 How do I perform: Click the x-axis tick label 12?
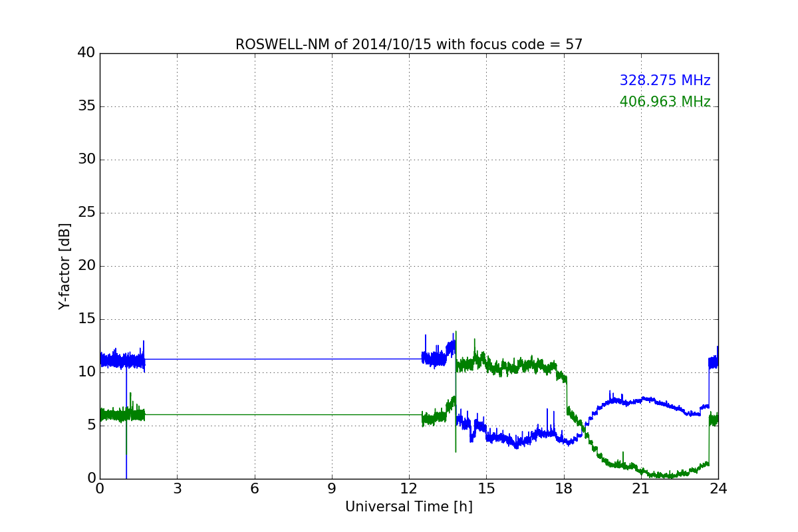(x=409, y=489)
